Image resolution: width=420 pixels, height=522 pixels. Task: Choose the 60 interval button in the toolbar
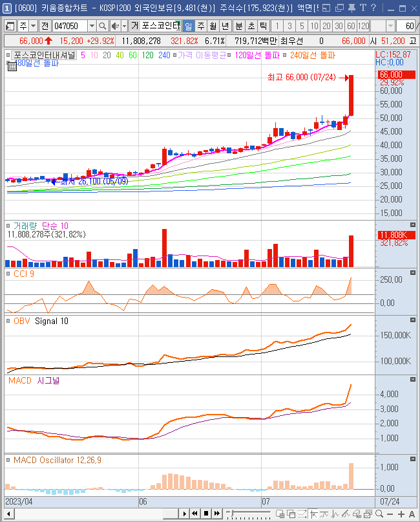tap(351, 26)
